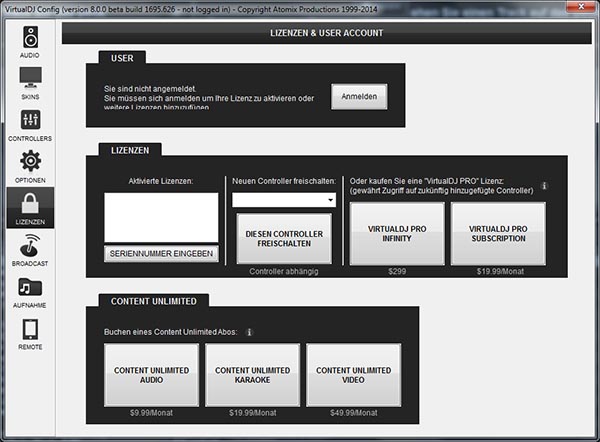
Task: Close the VirtualDJ Config window
Action: (580, 6)
